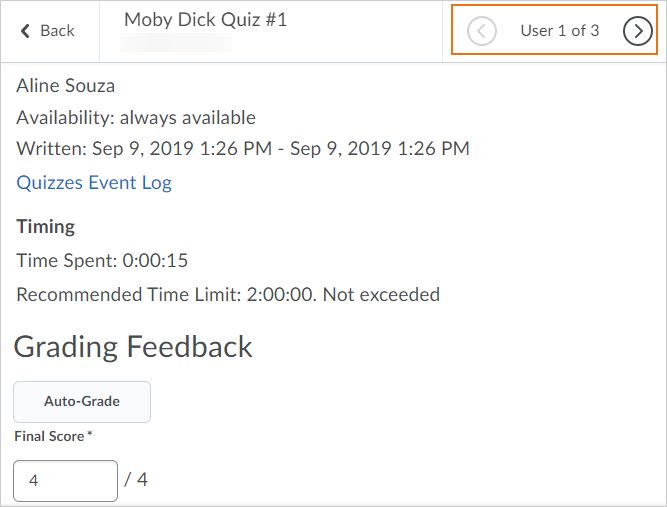This screenshot has width=667, height=507.
Task: Click the Timing section heading
Action: 45,226
